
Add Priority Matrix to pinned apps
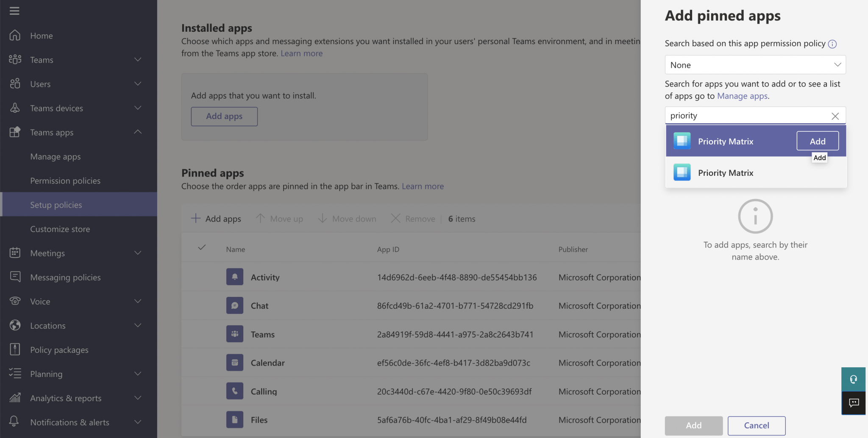(817, 141)
